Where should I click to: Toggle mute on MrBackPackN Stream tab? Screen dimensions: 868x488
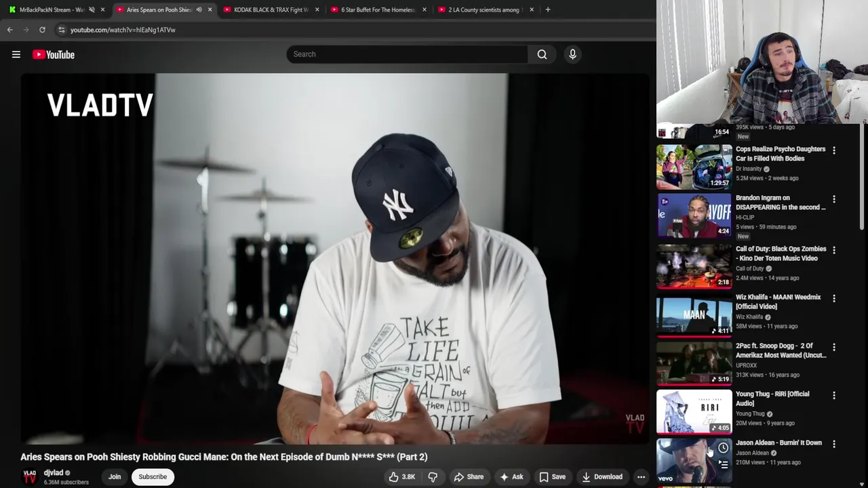click(92, 9)
